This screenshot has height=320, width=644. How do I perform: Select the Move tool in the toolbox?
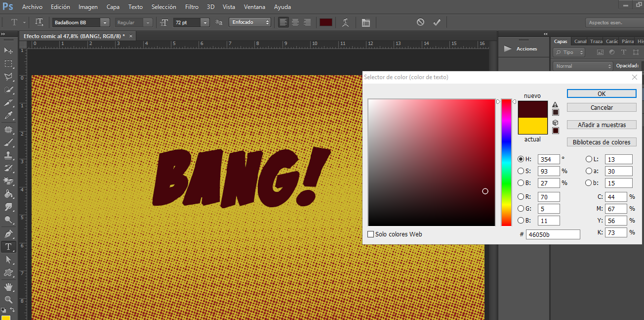tap(8, 50)
